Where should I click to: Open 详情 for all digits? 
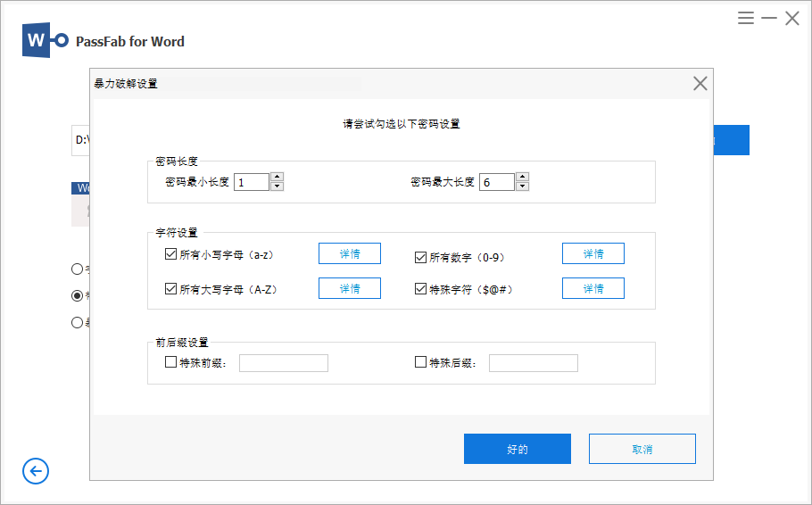click(x=593, y=253)
